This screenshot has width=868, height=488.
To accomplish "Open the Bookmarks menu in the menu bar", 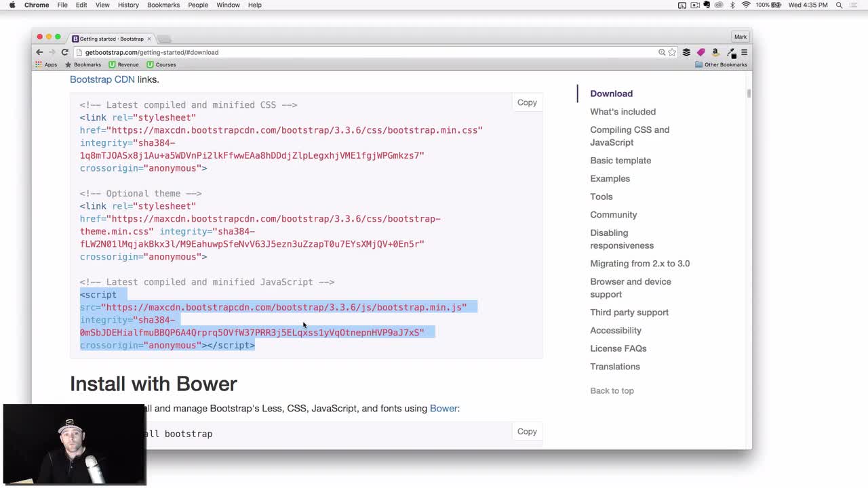I will pos(163,5).
